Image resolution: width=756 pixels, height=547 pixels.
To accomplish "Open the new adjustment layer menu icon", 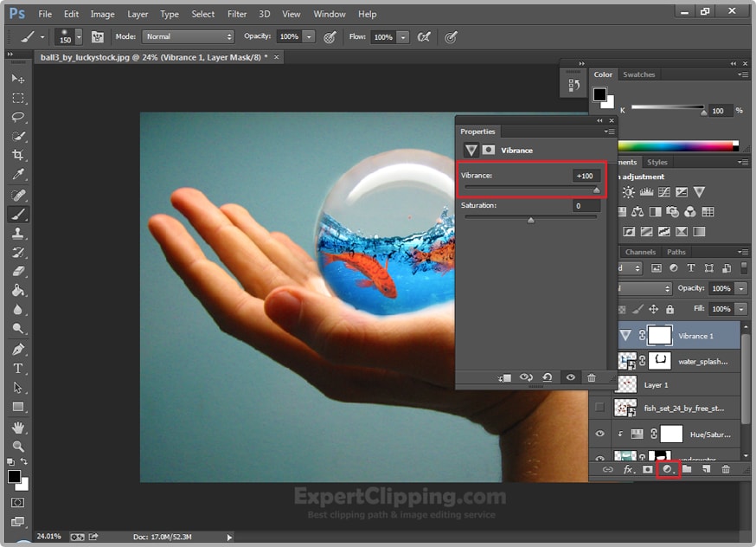I will [668, 470].
